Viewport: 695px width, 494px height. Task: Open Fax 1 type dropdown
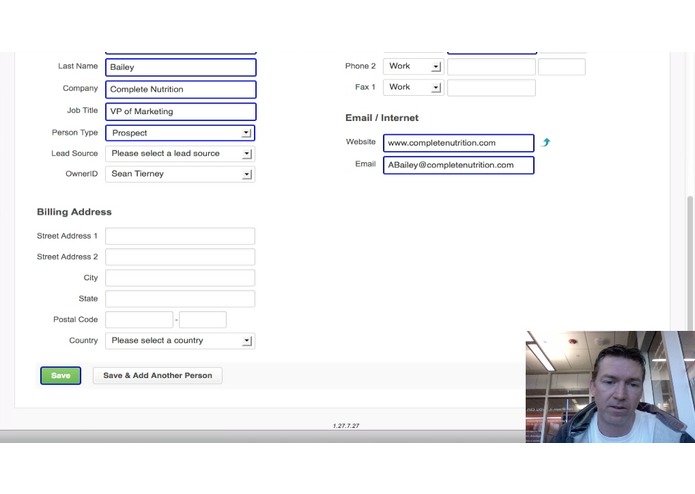pyautogui.click(x=413, y=87)
